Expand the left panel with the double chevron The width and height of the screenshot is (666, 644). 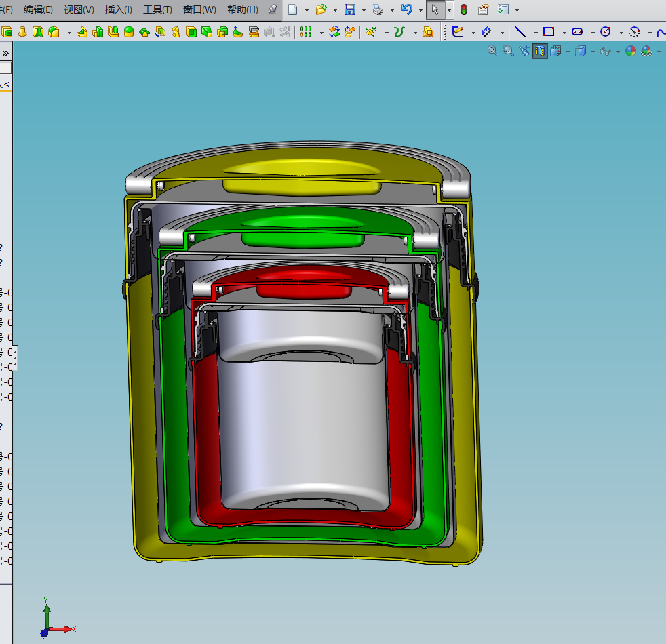tap(5, 53)
